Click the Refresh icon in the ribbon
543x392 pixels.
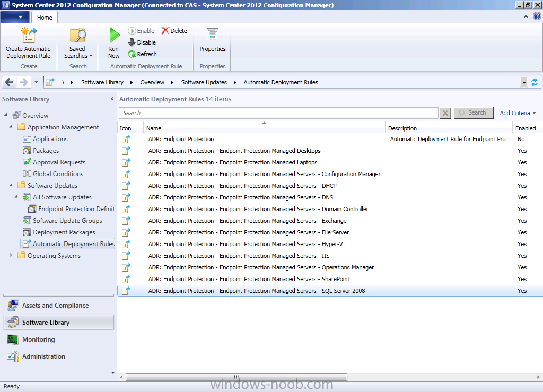(132, 54)
